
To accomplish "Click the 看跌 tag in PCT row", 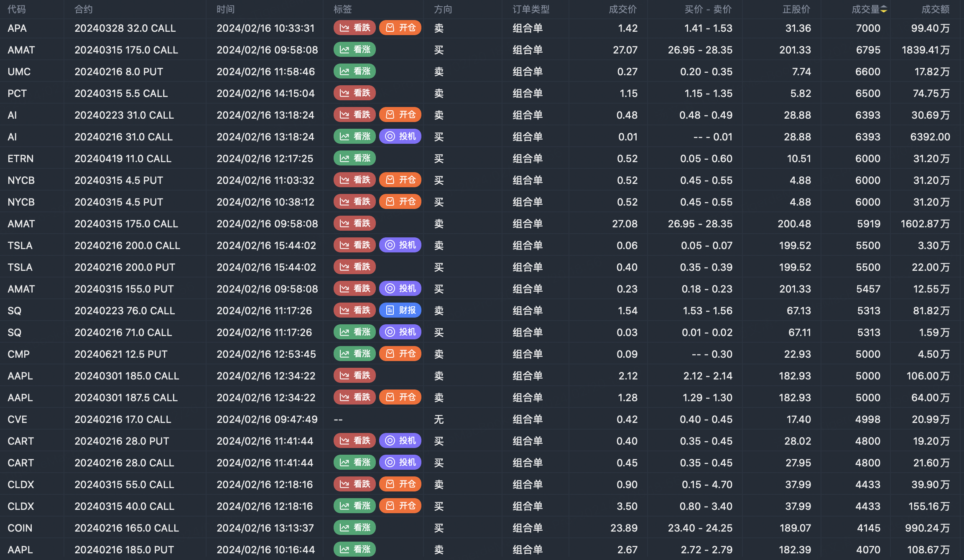I will point(354,93).
